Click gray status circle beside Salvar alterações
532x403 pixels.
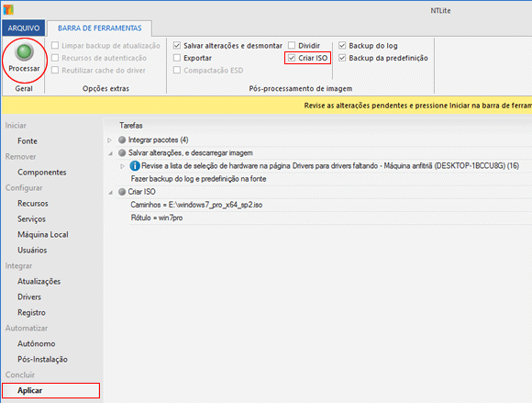122,152
